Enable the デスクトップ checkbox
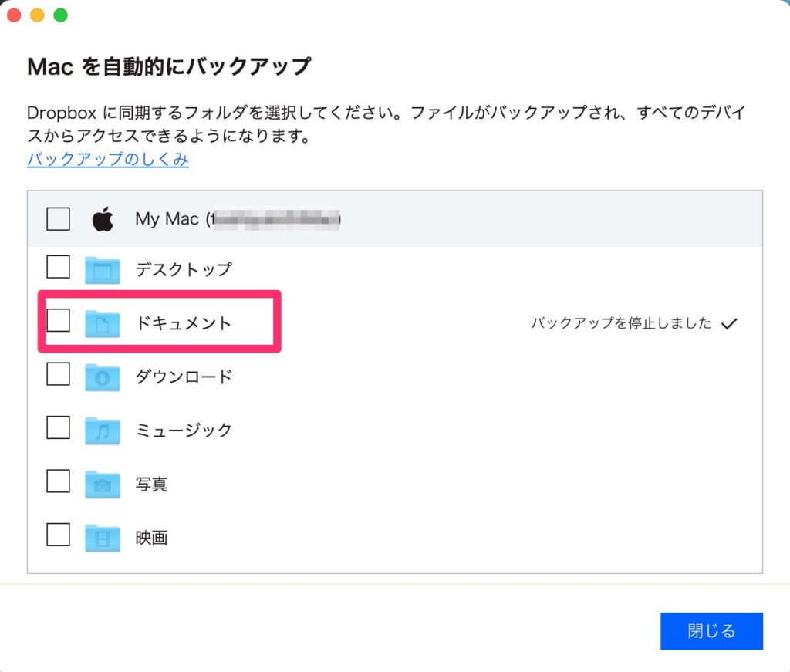This screenshot has width=790, height=672. [59, 267]
